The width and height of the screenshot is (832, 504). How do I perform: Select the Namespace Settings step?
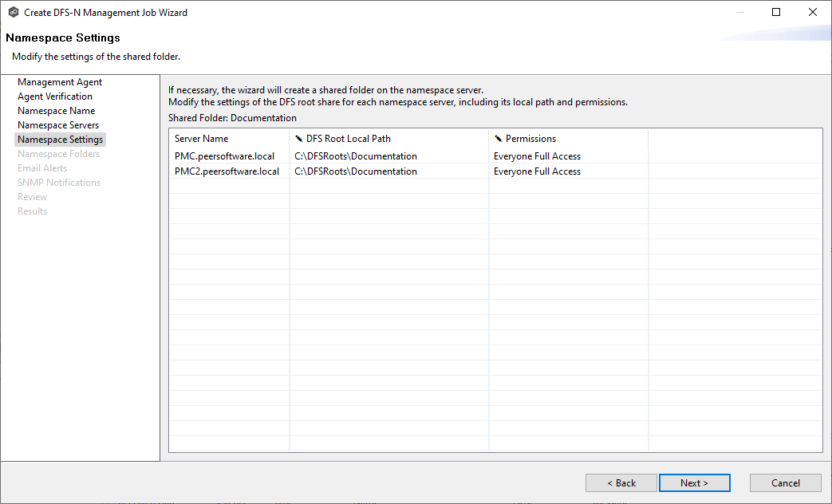click(x=60, y=139)
